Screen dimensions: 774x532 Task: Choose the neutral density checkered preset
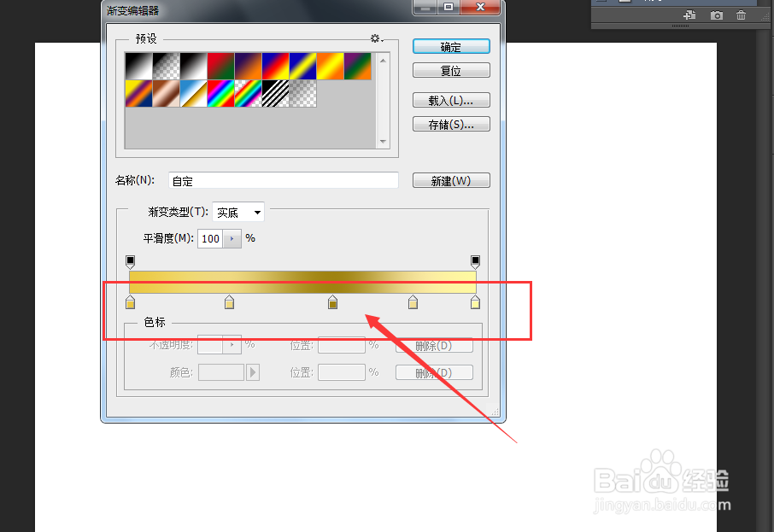[302, 93]
